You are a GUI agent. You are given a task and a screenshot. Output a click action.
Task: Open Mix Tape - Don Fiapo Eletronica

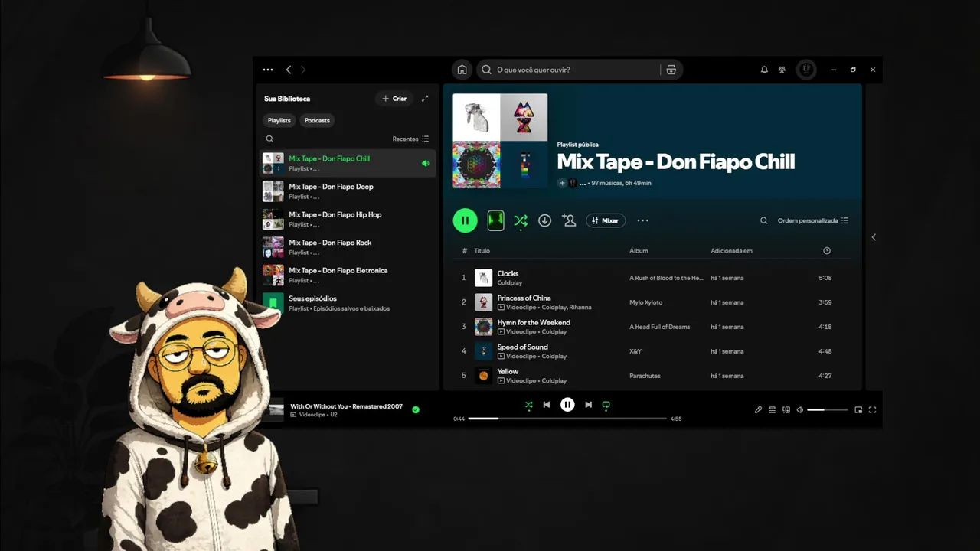pos(348,275)
